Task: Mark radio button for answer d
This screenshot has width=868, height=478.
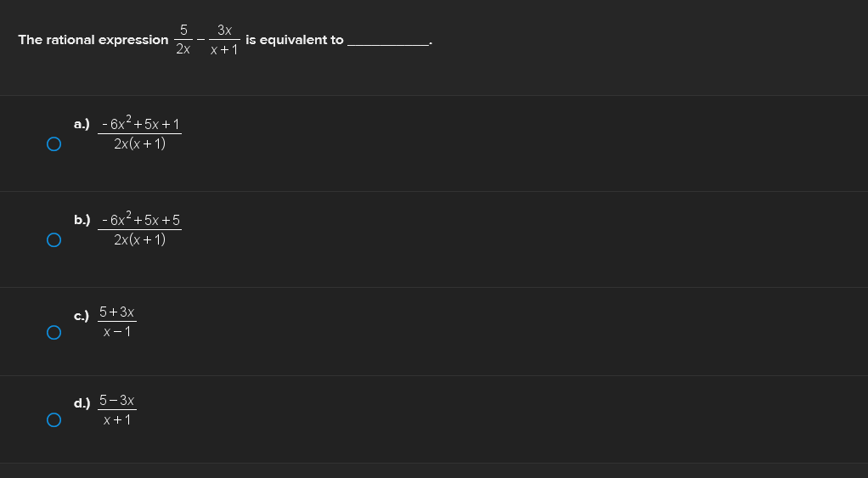Action: click(54, 420)
